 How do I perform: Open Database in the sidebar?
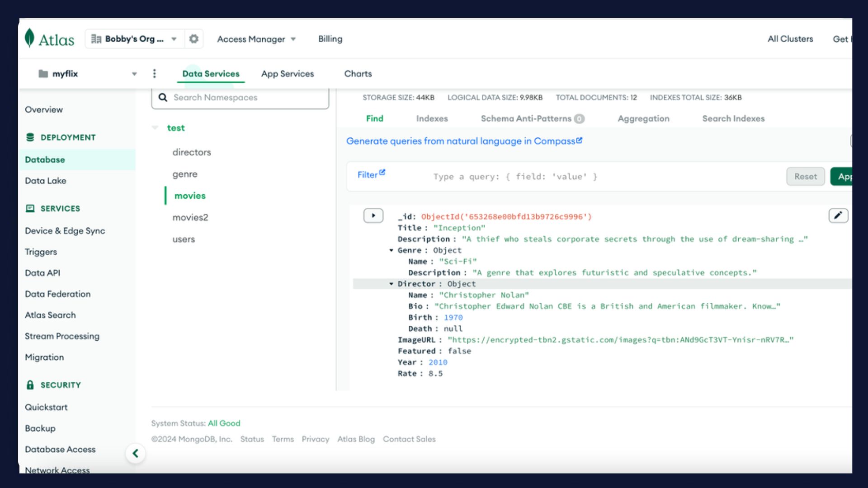click(77, 160)
